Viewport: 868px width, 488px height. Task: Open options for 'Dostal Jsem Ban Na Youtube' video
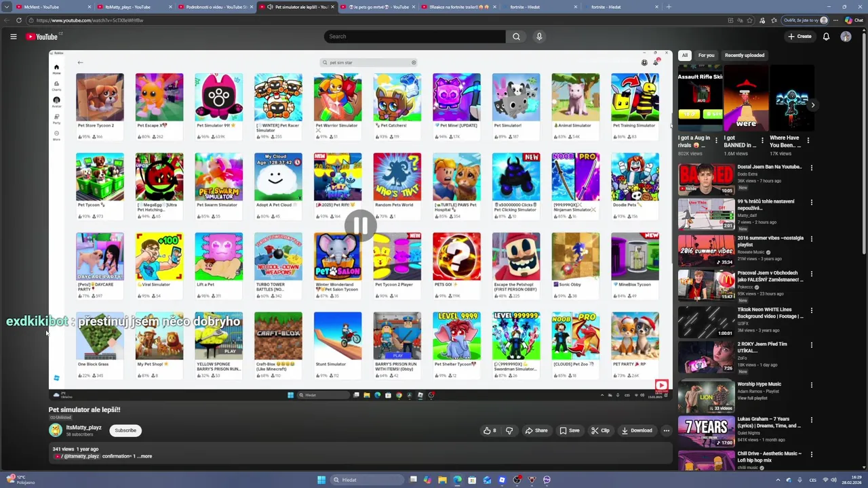[x=811, y=167]
